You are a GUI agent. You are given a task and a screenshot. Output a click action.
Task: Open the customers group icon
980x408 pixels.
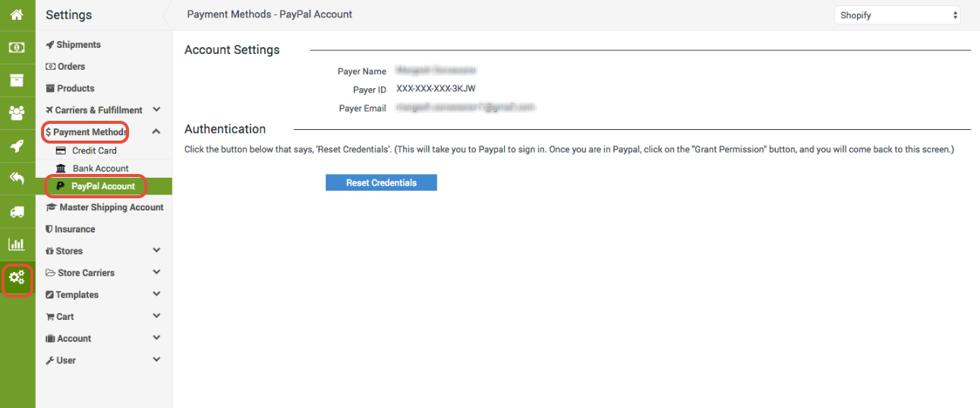tap(17, 113)
